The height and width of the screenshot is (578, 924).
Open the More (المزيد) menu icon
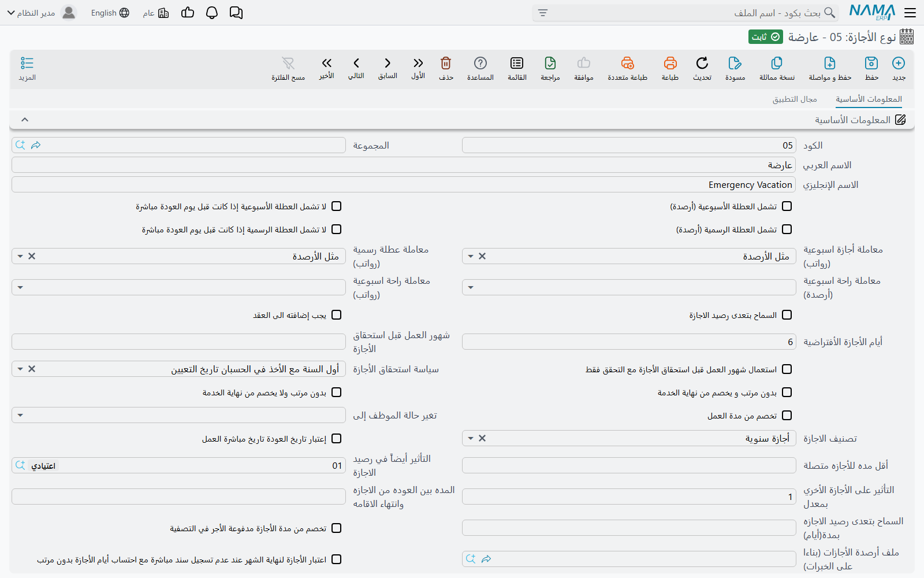coord(27,63)
